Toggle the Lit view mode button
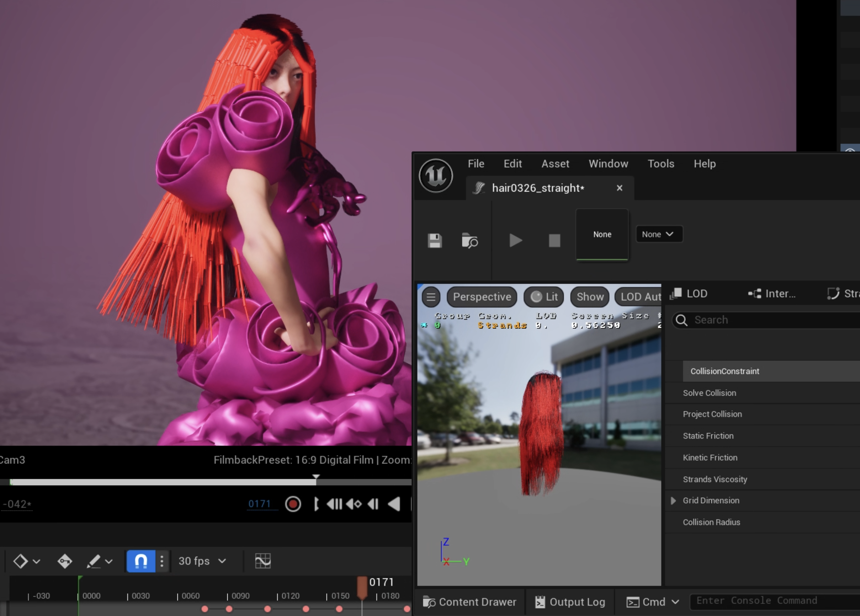Screen dimensions: 860x616 544,297
